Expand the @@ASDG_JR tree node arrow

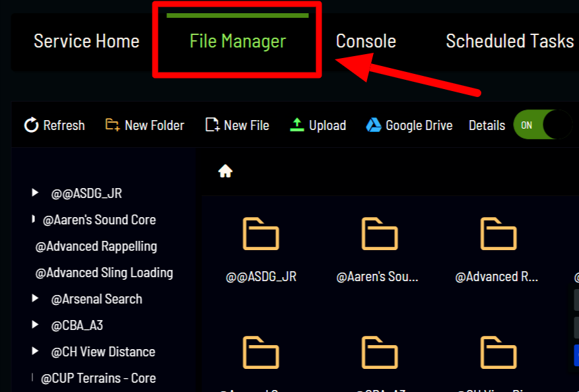[x=35, y=193]
